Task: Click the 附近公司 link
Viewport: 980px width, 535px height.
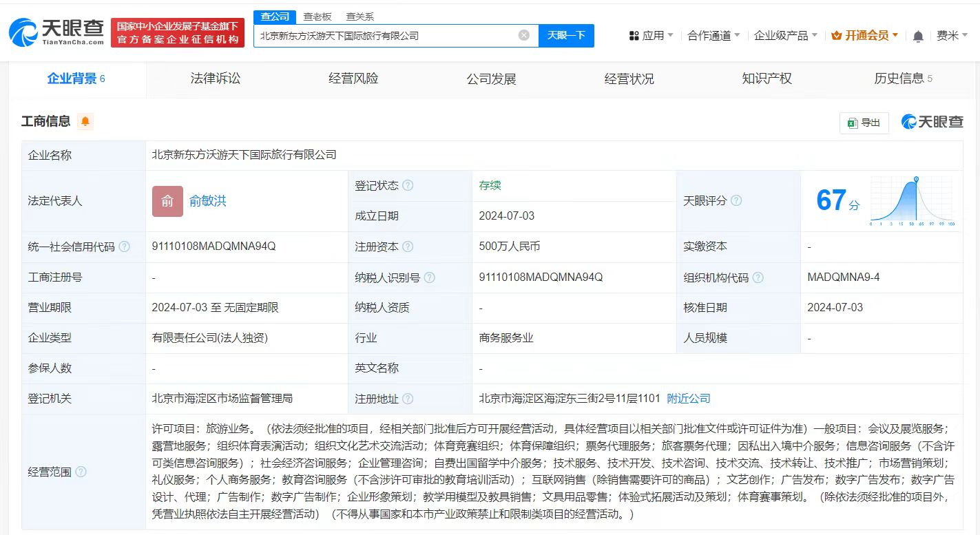Action: point(689,399)
